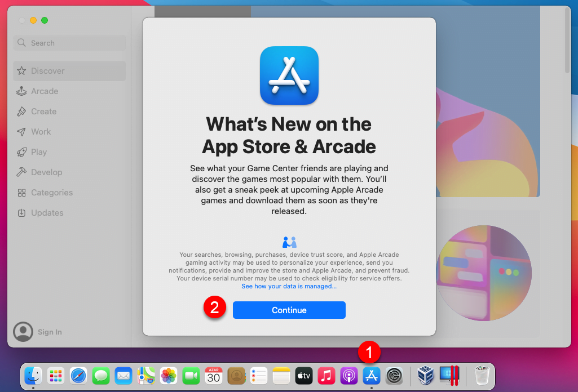Open Parallels Desktop from the Dock
The height and width of the screenshot is (392, 578).
pyautogui.click(x=449, y=376)
